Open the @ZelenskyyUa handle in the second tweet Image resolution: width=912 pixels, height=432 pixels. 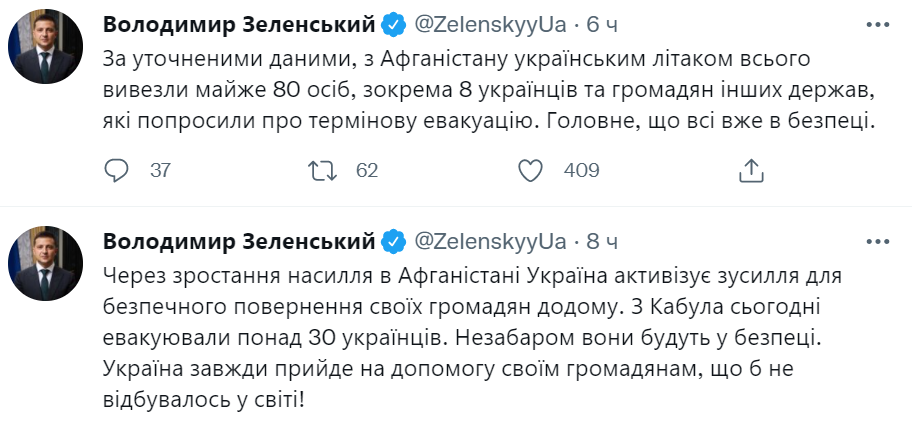[x=490, y=242]
